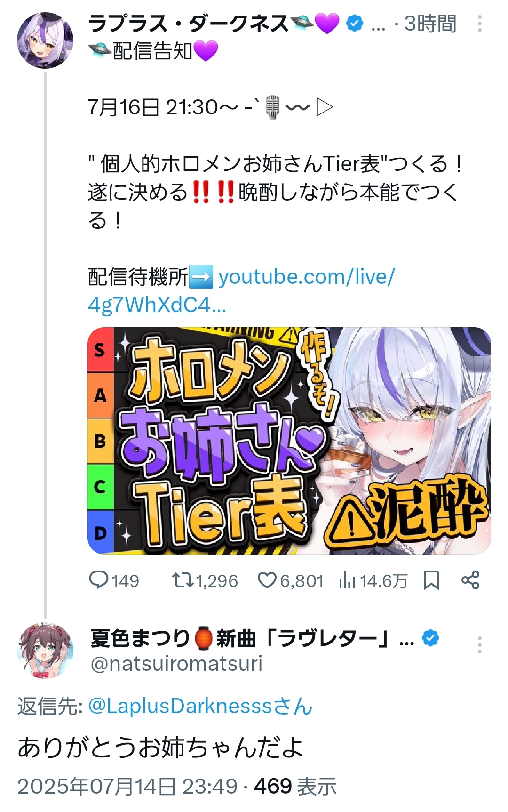The image size is (508, 812).
Task: Open the more options menu on Matsuri's reply
Action: tap(479, 644)
